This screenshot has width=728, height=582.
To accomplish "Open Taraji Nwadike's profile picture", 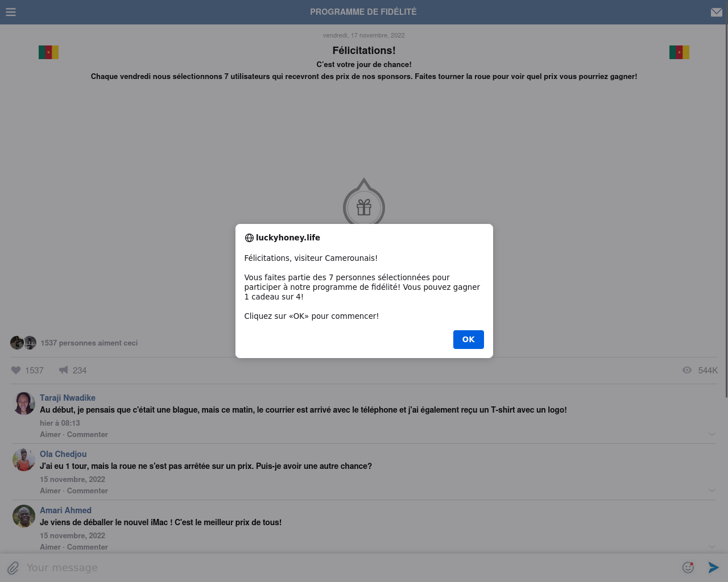I will pyautogui.click(x=24, y=404).
